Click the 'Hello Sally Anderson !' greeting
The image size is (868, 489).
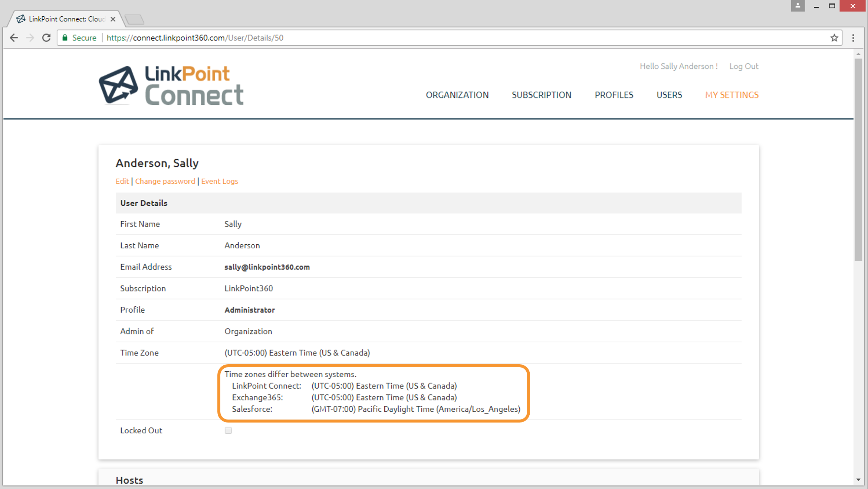click(x=678, y=66)
